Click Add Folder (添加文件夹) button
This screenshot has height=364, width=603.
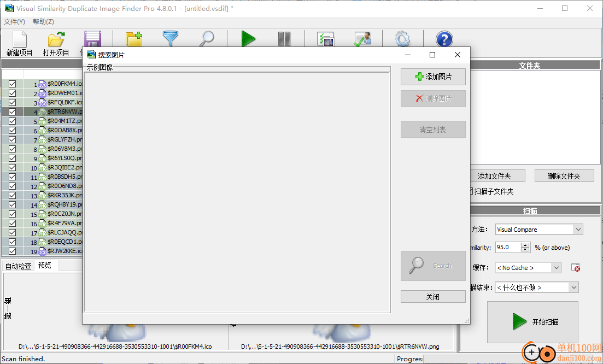[x=495, y=176]
